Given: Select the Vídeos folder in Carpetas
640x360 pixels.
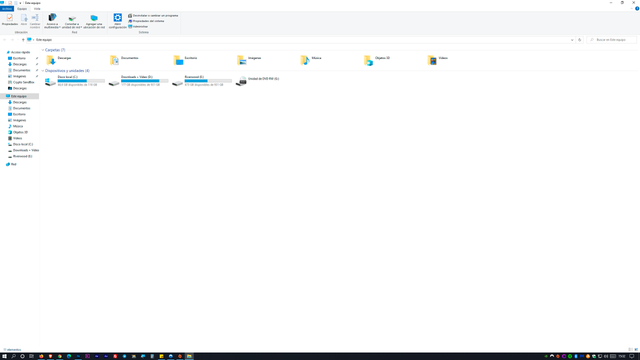Looking at the screenshot, I should 438,60.
